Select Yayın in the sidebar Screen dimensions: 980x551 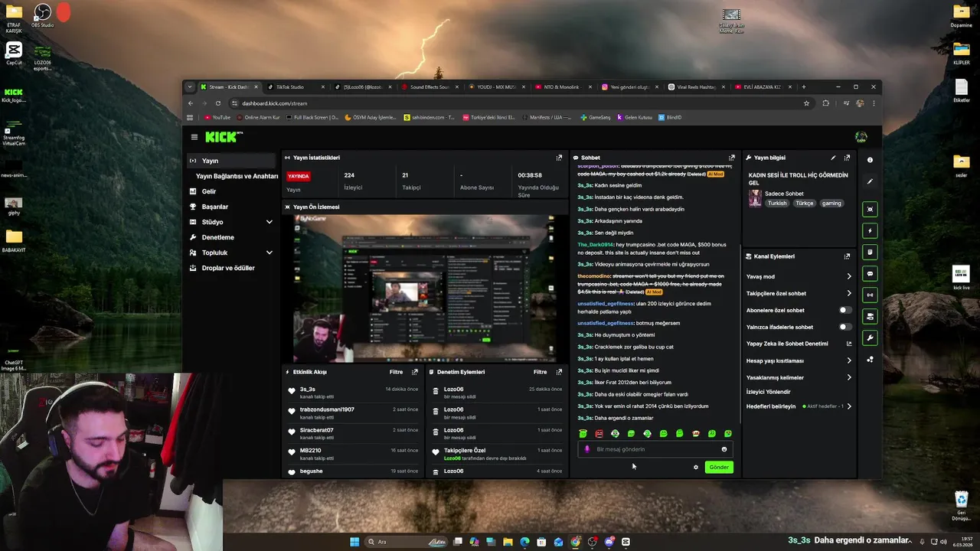[231, 161]
